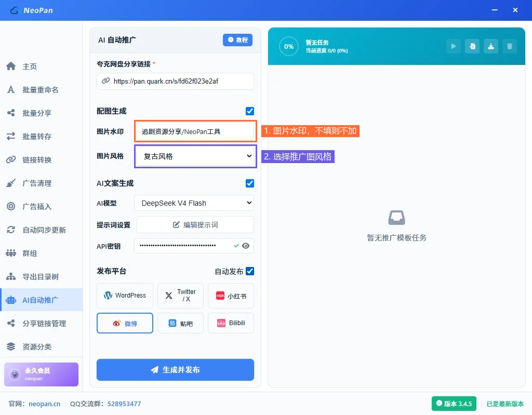Click the share icon next to 批量分享
This screenshot has width=532, height=415.
click(11, 113)
